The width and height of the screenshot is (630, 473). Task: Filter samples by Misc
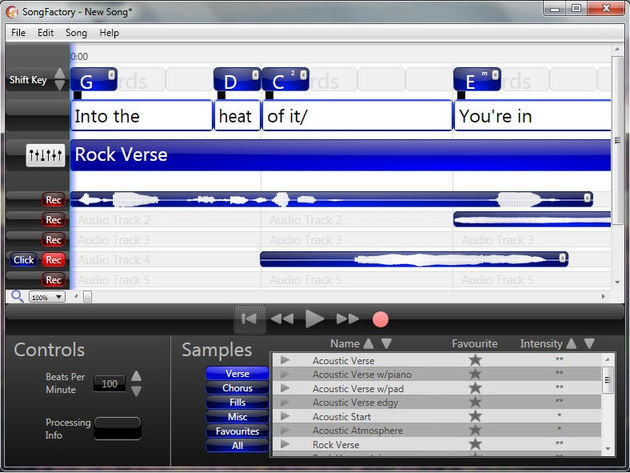click(x=237, y=417)
